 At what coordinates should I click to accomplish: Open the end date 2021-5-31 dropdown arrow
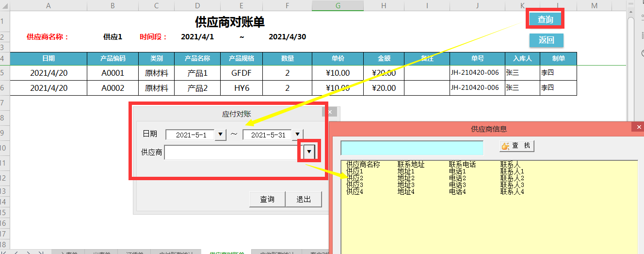298,135
